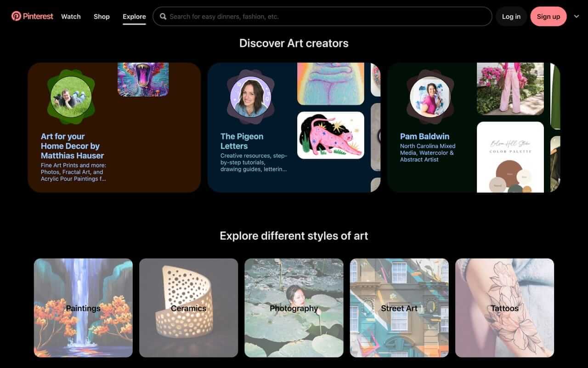Open the Pam Baldwin creator link

coord(425,136)
